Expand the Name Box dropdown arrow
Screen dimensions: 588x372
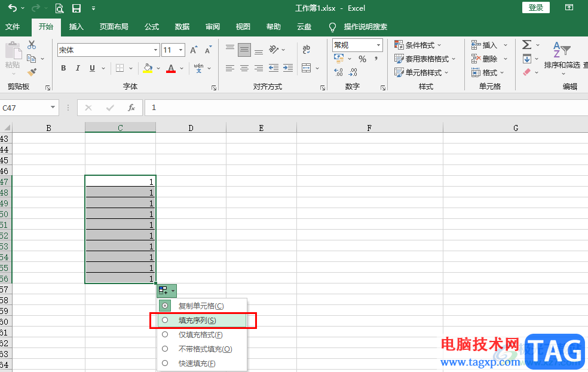tap(53, 108)
